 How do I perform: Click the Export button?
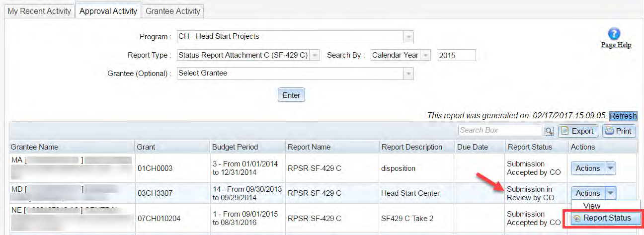(578, 131)
